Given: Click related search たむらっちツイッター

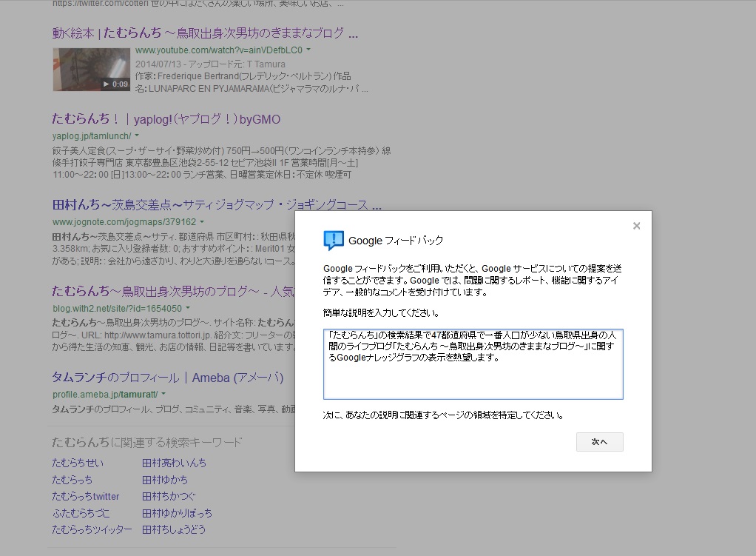Looking at the screenshot, I should [x=92, y=529].
